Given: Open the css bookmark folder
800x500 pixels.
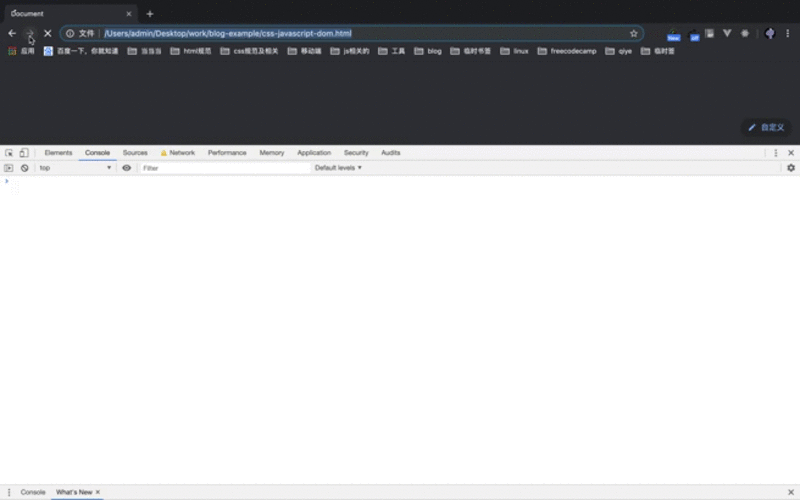Looking at the screenshot, I should (x=249, y=51).
